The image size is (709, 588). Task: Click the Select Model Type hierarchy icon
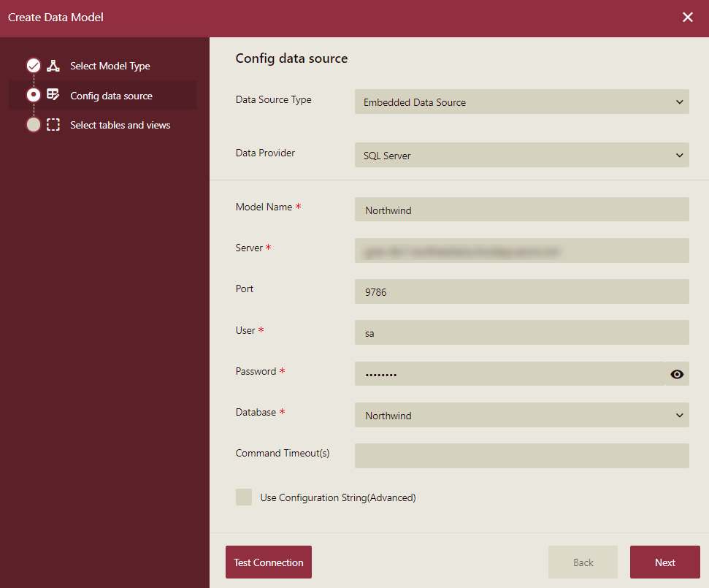(53, 66)
